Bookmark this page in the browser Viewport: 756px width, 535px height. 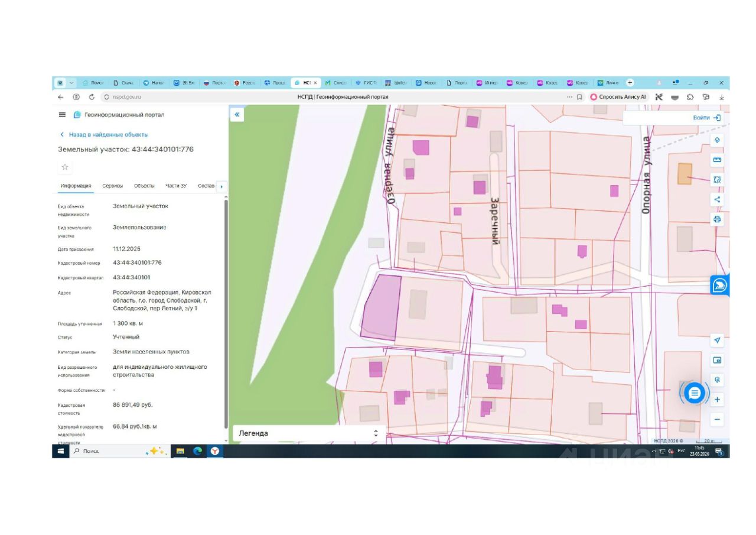coord(579,97)
